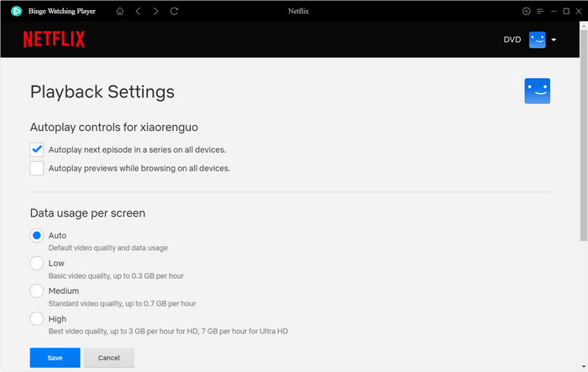Click the 'Autoplay previews while browsing' label

click(x=139, y=169)
